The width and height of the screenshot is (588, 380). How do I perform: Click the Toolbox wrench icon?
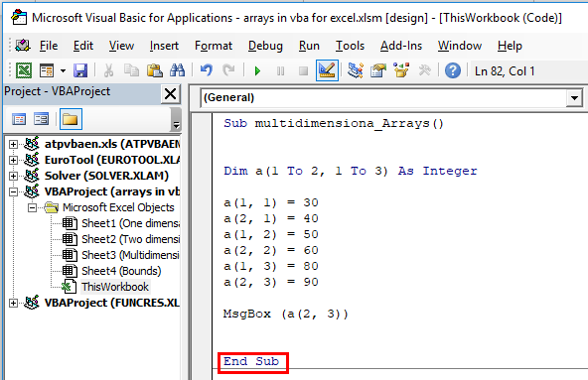click(424, 70)
